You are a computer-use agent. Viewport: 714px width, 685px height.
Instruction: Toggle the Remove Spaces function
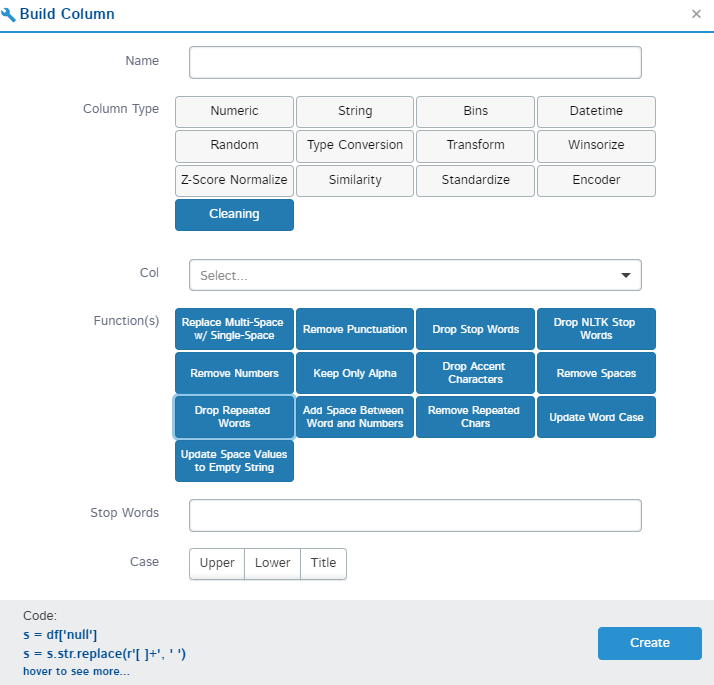coord(596,373)
